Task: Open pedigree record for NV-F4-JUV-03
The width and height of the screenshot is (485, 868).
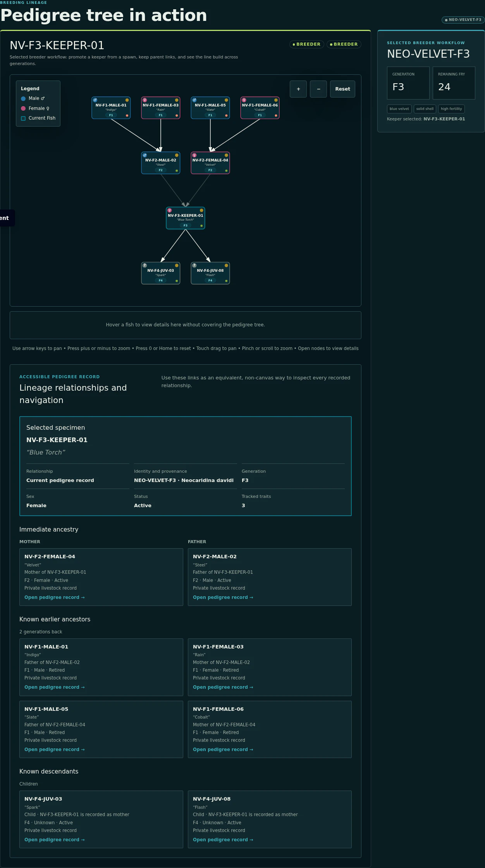Action: pos(54,840)
